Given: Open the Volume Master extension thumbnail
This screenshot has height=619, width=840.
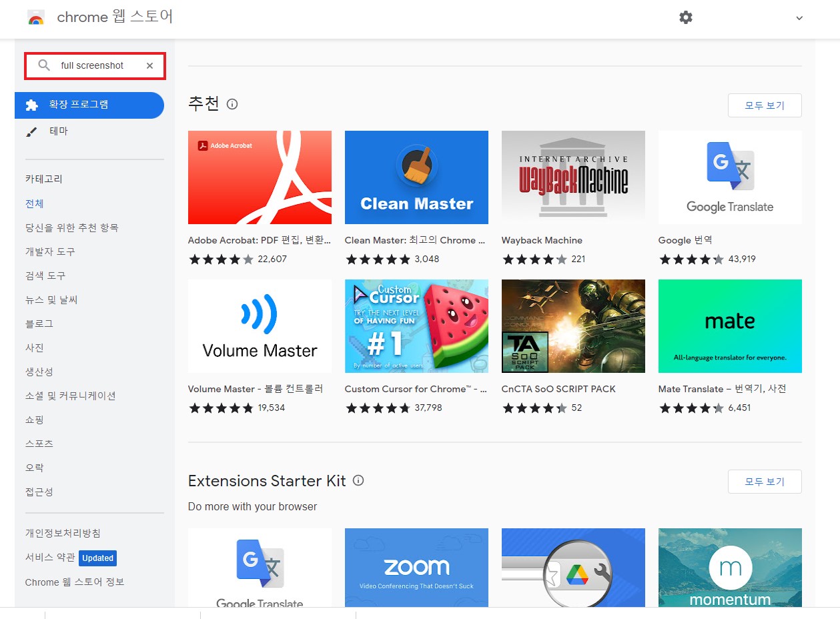Looking at the screenshot, I should click(x=260, y=326).
